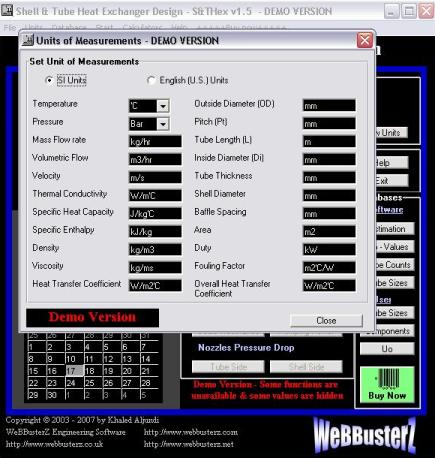
Task: Click the Outside Diameter (OD) mm field
Action: 329,106
